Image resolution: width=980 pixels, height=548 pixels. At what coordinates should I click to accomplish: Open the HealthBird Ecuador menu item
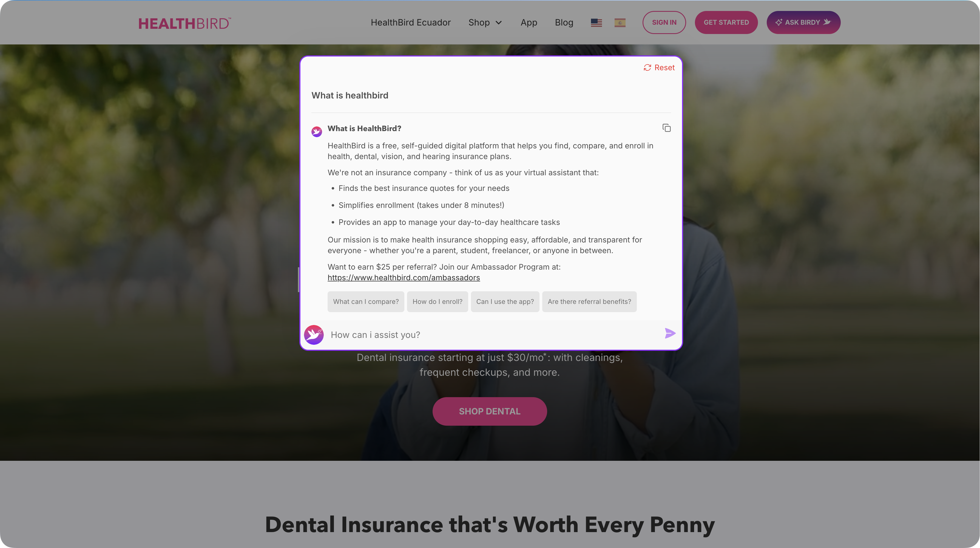pyautogui.click(x=410, y=22)
